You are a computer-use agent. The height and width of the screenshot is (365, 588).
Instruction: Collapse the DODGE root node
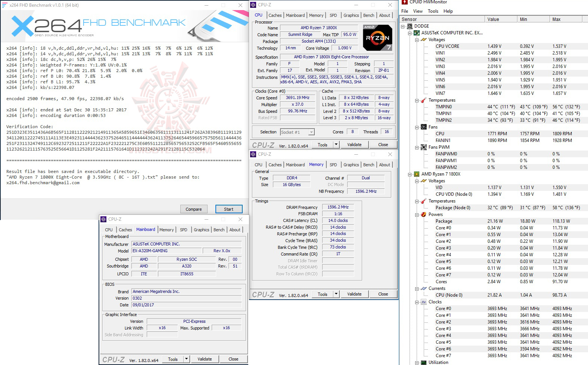(403, 27)
